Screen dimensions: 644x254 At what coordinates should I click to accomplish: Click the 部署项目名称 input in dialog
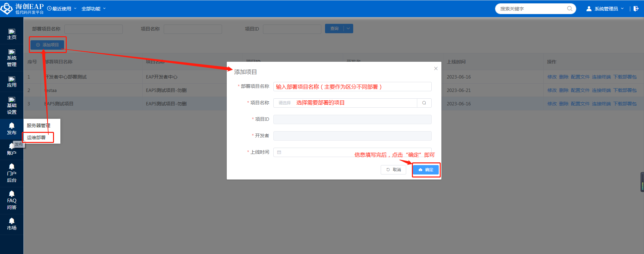[352, 87]
